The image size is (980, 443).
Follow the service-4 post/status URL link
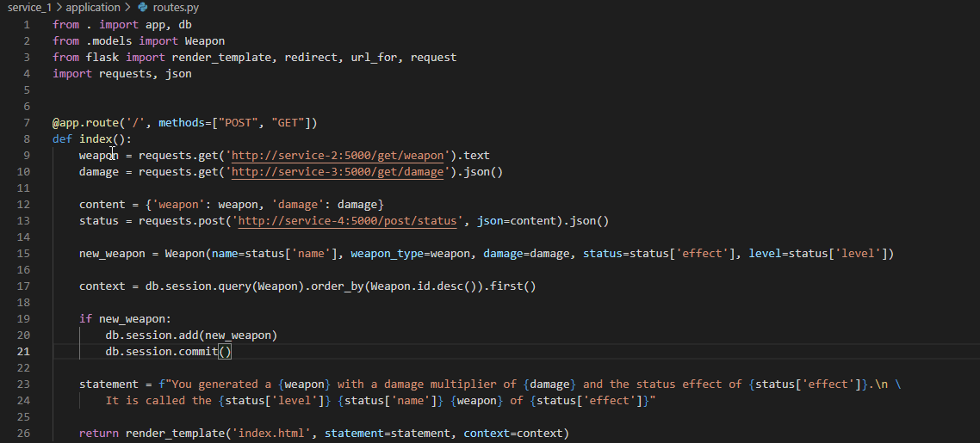348,221
